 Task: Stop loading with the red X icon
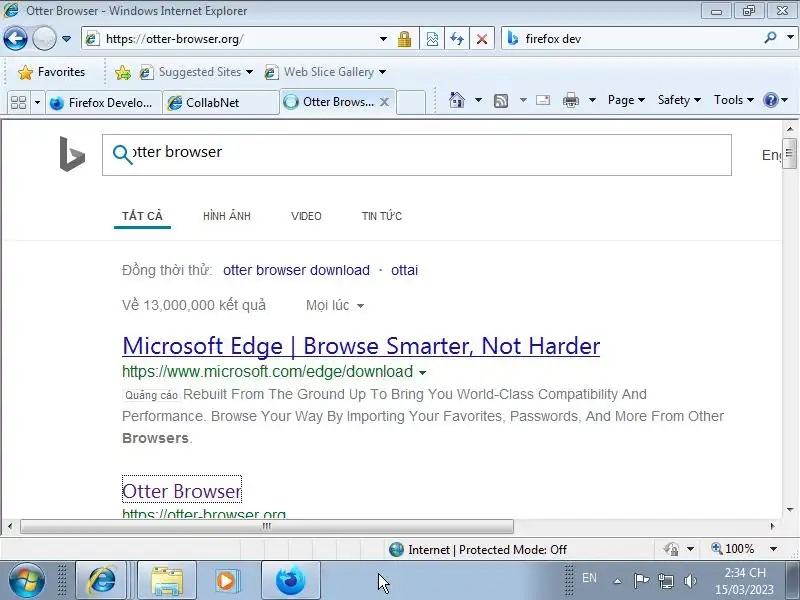pyautogui.click(x=482, y=39)
